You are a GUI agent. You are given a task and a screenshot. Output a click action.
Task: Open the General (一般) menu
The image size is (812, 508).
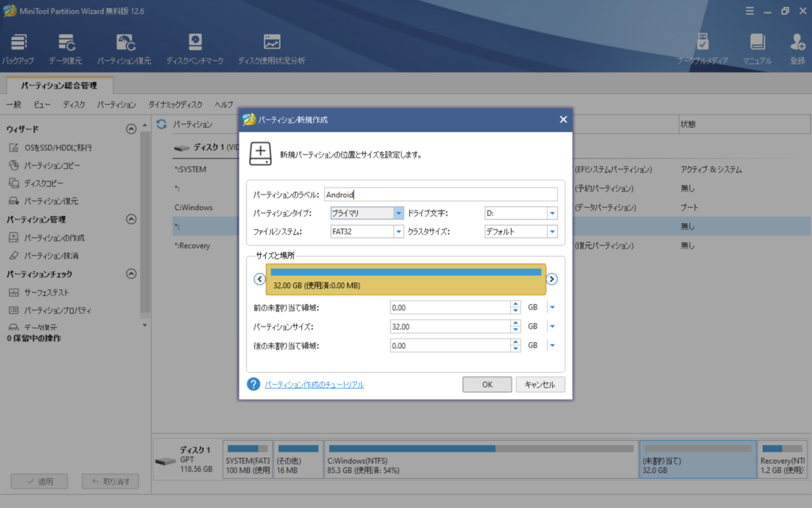(14, 105)
